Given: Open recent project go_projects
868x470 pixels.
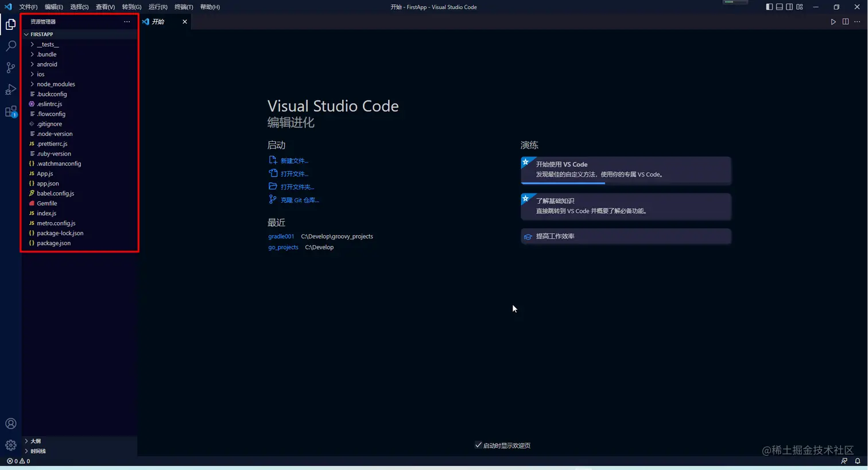Looking at the screenshot, I should click(x=283, y=247).
